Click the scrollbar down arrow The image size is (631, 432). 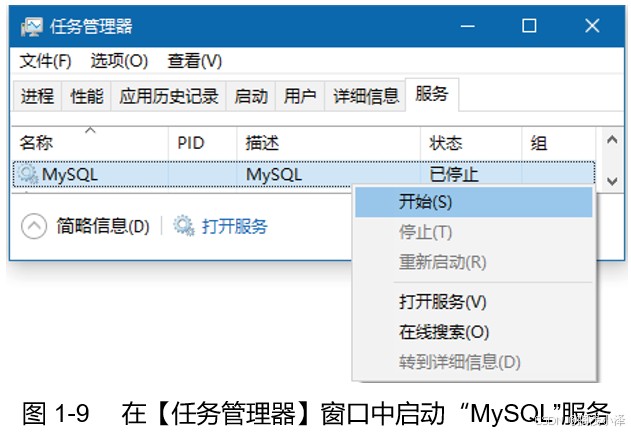pos(612,181)
